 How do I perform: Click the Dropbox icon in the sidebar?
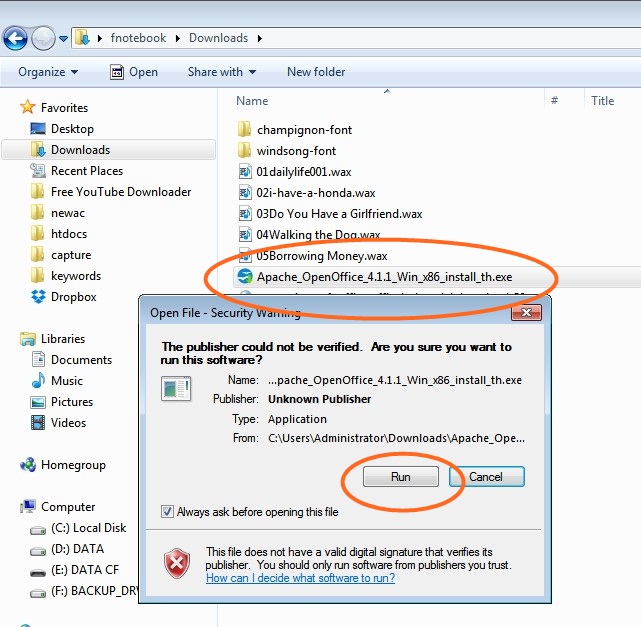[x=38, y=297]
